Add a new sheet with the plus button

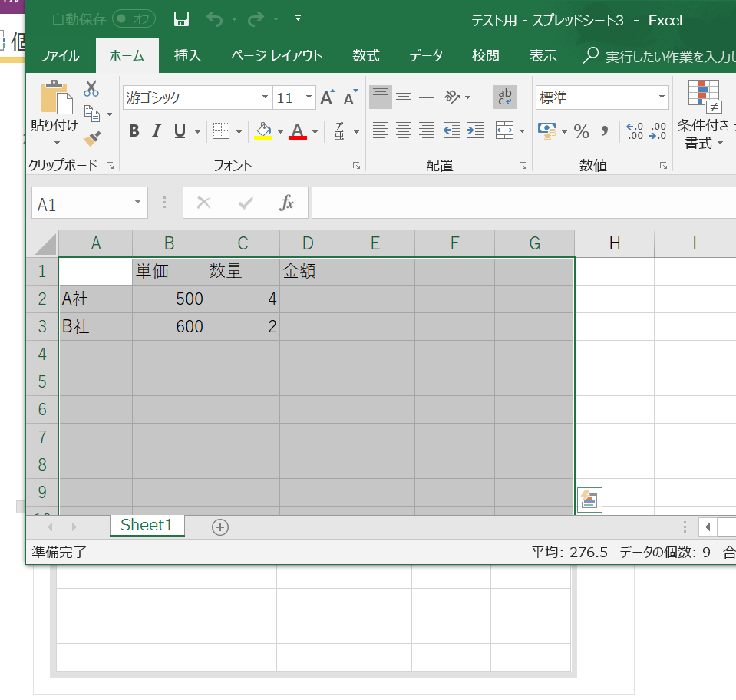[219, 527]
